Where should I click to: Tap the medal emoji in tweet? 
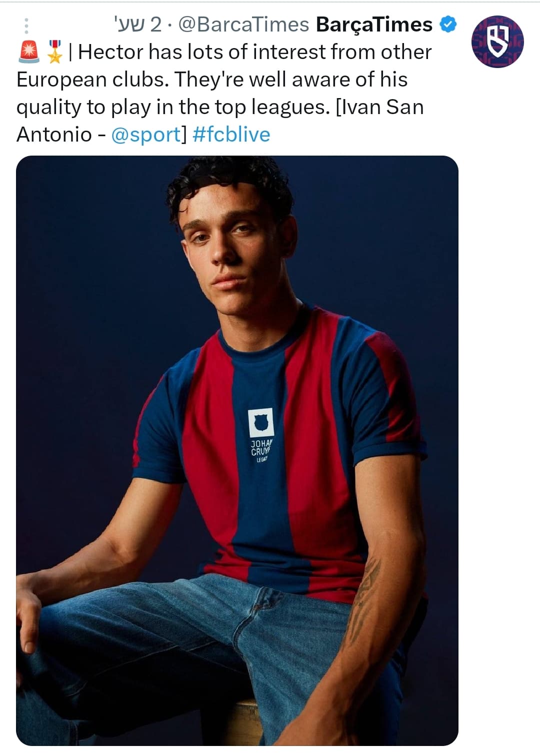pyautogui.click(x=54, y=52)
